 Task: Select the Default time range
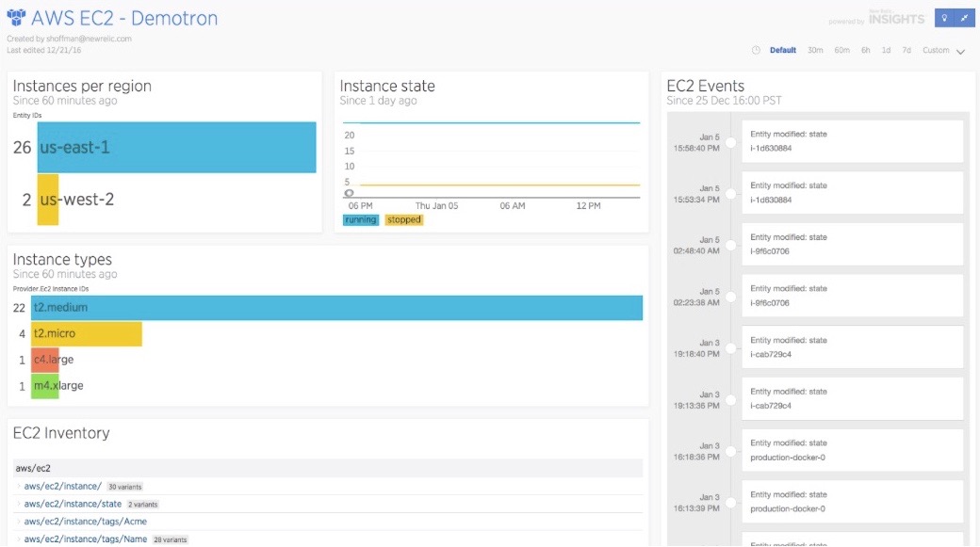[x=782, y=50]
